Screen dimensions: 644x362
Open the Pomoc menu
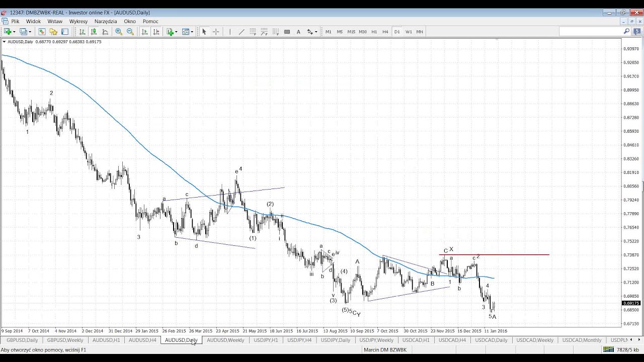[150, 22]
